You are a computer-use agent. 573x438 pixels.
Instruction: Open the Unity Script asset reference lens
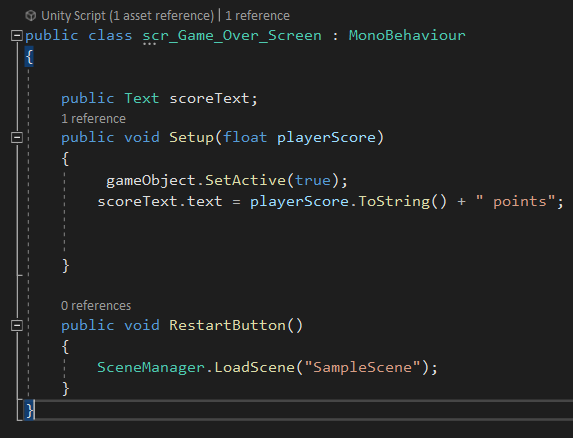click(x=128, y=16)
